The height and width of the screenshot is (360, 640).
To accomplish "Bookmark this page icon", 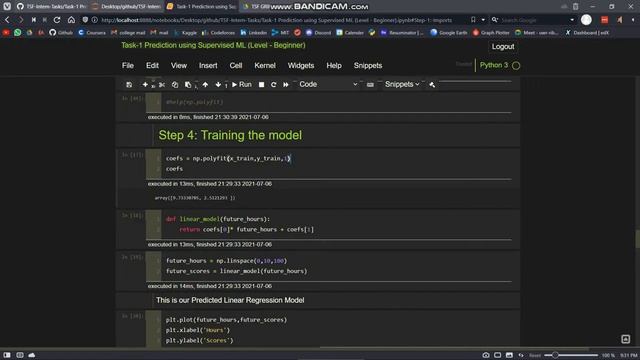I will coord(473,20).
